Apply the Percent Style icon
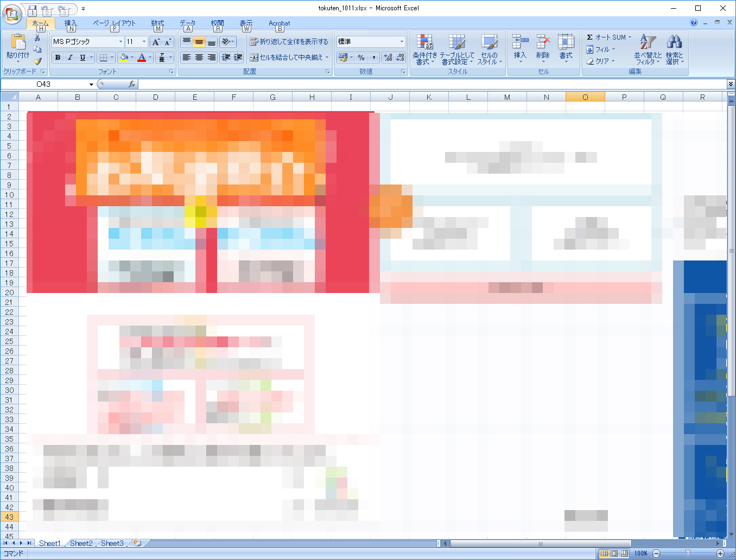 (360, 57)
